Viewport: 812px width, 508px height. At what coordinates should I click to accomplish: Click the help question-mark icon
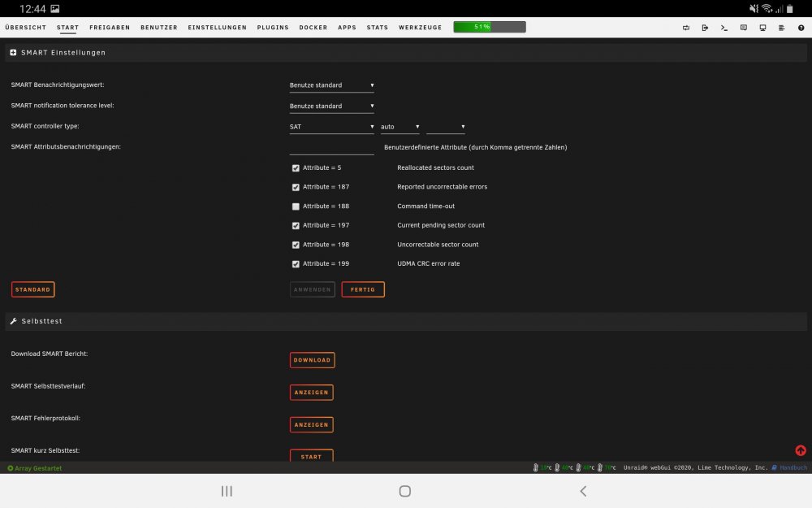(x=801, y=28)
